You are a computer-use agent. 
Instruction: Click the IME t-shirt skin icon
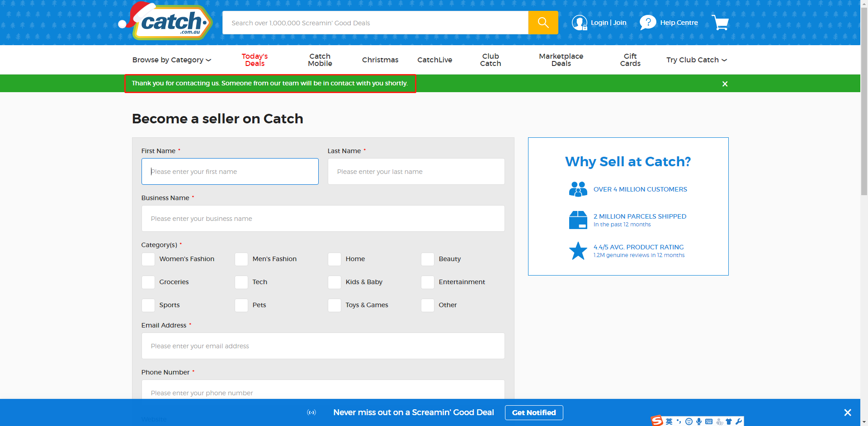(x=729, y=421)
